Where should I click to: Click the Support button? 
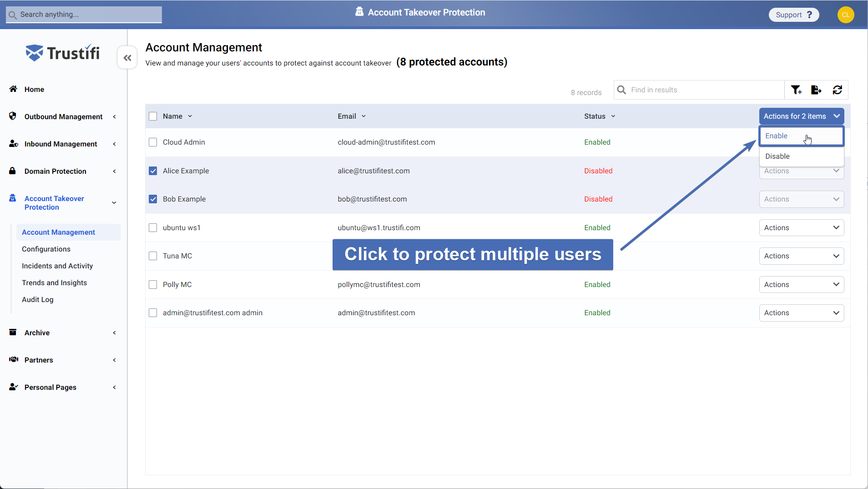click(793, 15)
